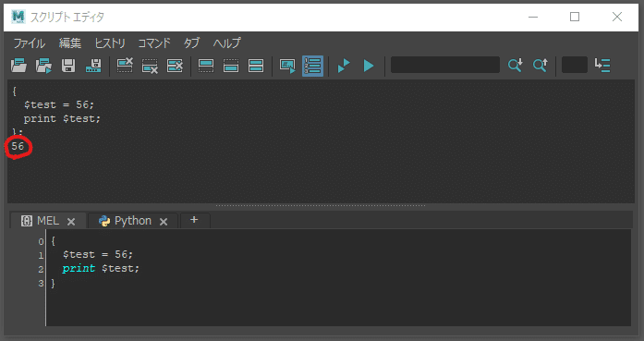644x341 pixels.
Task: Open the ヒストリ menu
Action: coord(110,43)
